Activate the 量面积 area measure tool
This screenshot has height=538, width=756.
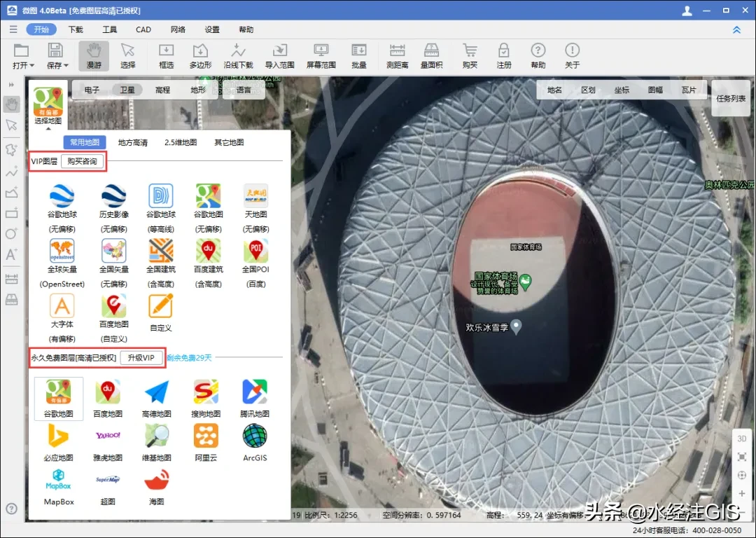(x=431, y=56)
